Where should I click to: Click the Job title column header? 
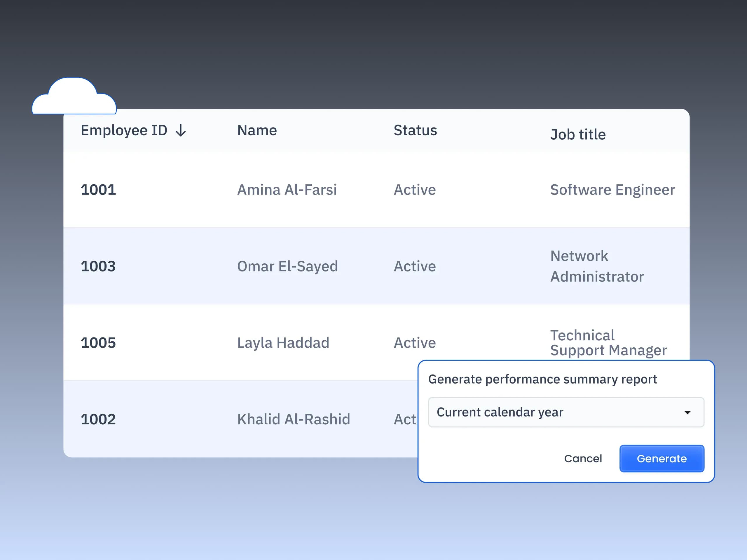(x=578, y=134)
